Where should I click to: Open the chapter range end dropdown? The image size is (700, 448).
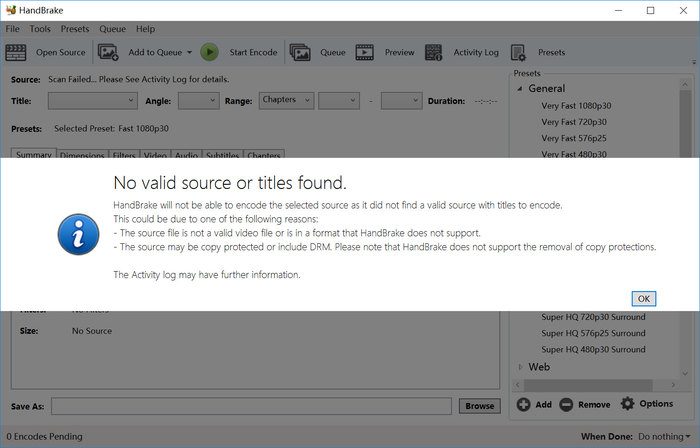(x=401, y=100)
